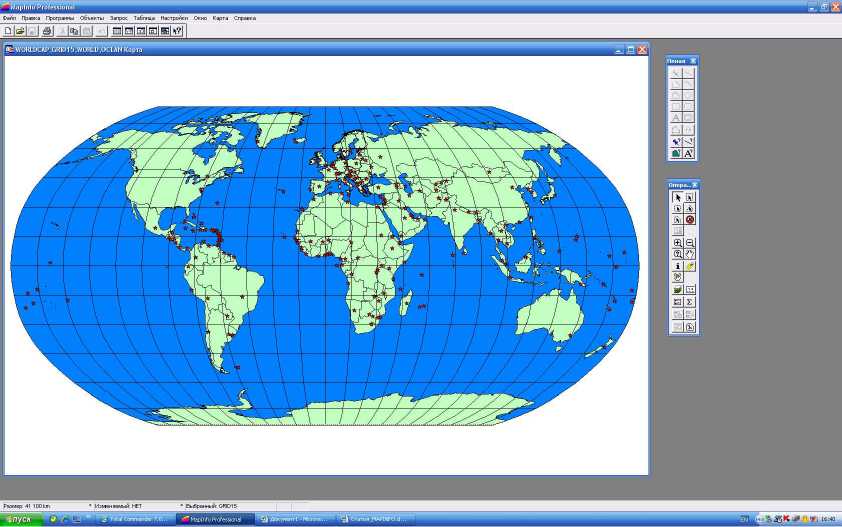Pick the Grabber hand tool
Screen dimensions: 842x527
tap(690, 254)
